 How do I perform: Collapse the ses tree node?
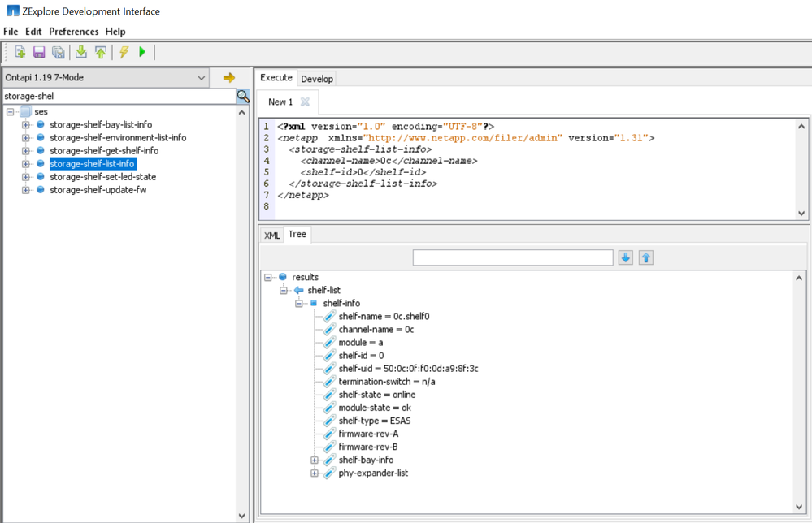coord(11,112)
